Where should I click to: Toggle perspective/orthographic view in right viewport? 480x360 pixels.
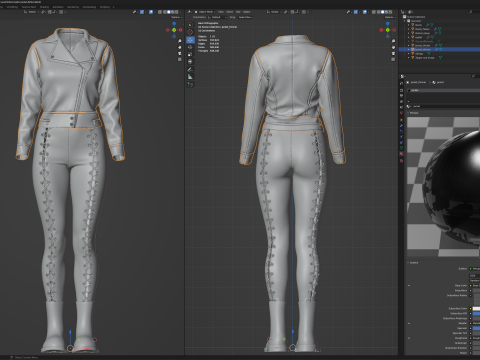(x=393, y=59)
